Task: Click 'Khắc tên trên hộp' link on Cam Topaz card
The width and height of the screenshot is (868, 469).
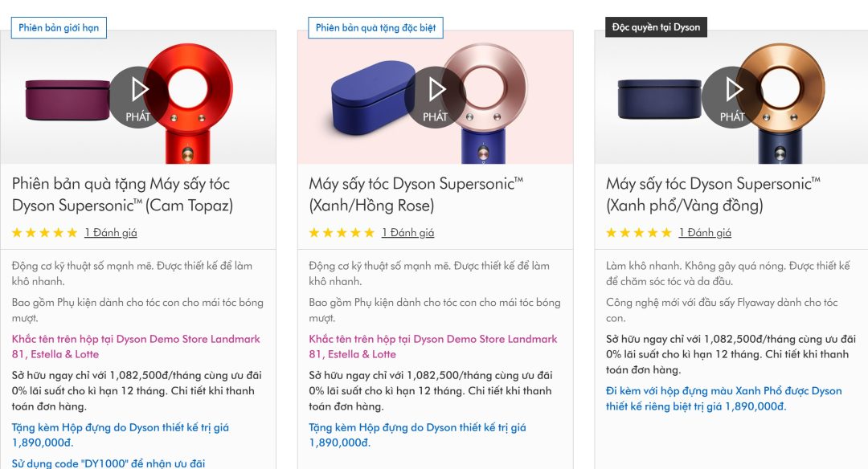Action: (136, 347)
